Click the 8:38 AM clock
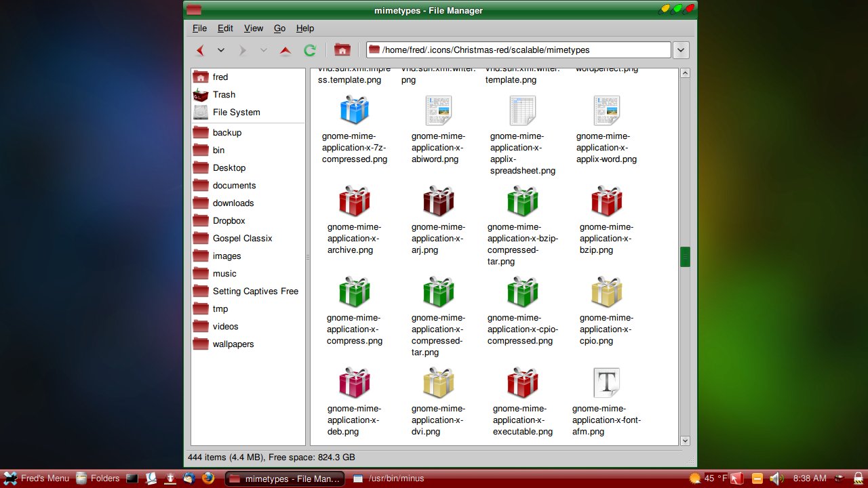The width and height of the screenshot is (868, 488). pos(810,479)
